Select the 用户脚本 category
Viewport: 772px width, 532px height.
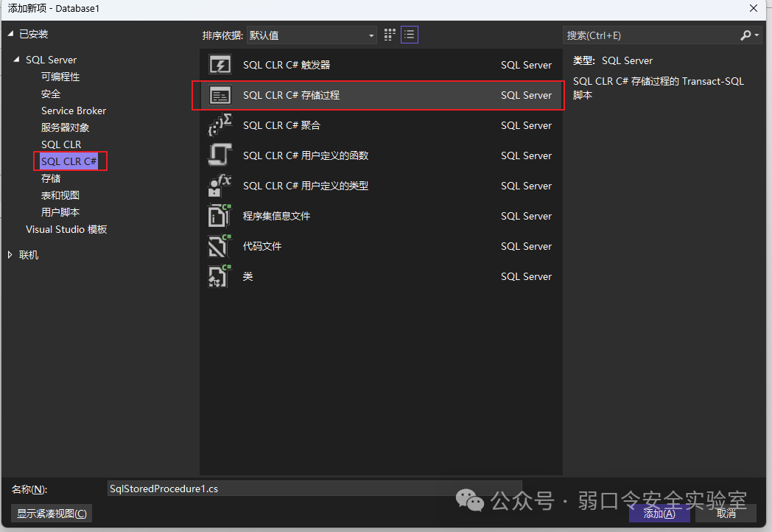[x=60, y=212]
